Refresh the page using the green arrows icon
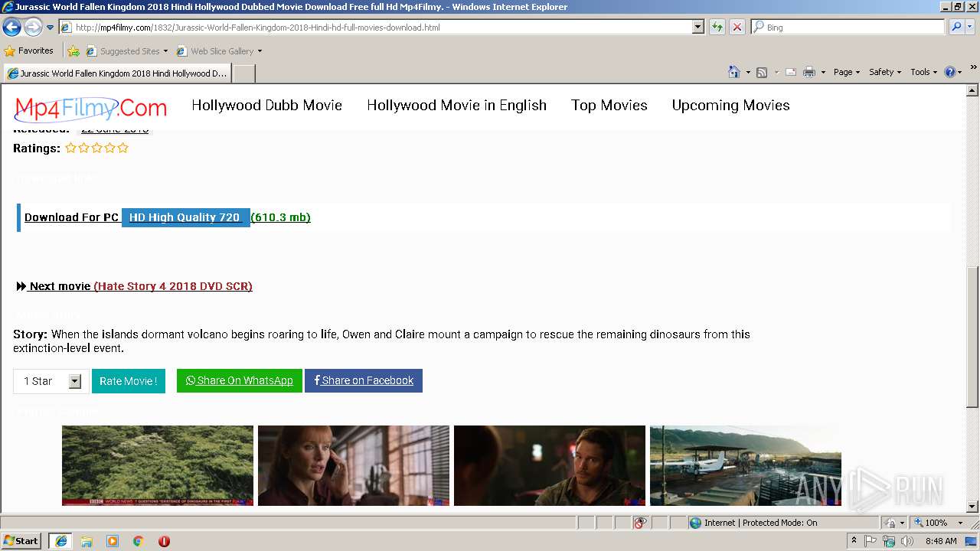This screenshot has height=551, width=980. click(717, 28)
